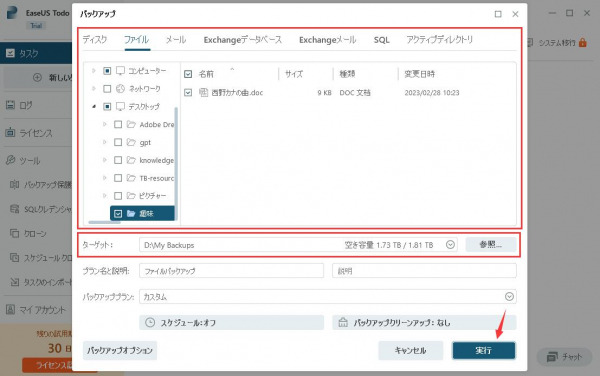Click the システム移行 lock icon

582,42
